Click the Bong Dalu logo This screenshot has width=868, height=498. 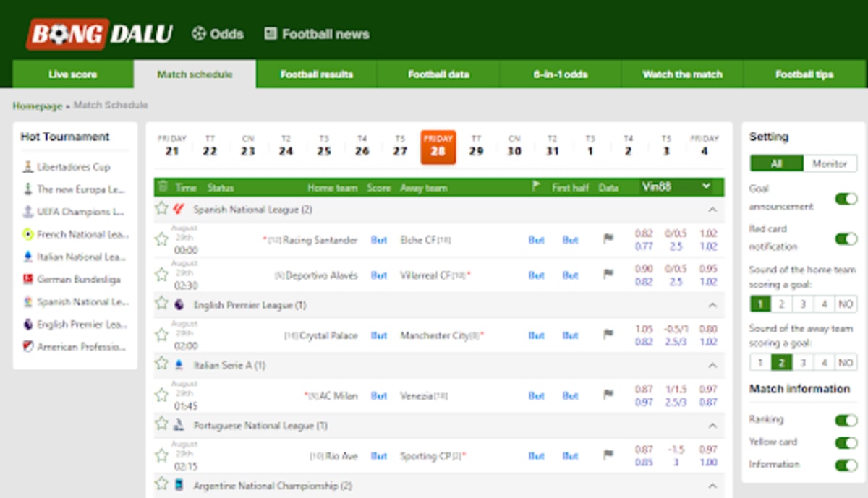(x=99, y=33)
